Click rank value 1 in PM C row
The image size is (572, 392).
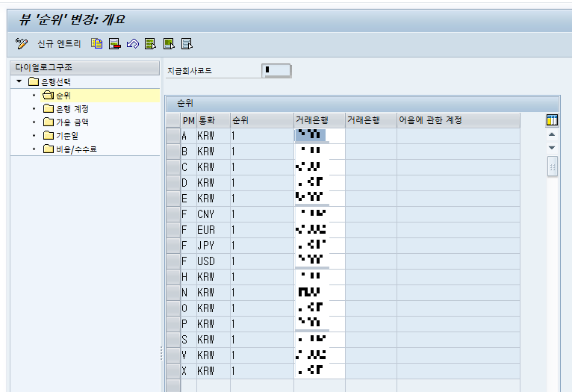pyautogui.click(x=262, y=167)
